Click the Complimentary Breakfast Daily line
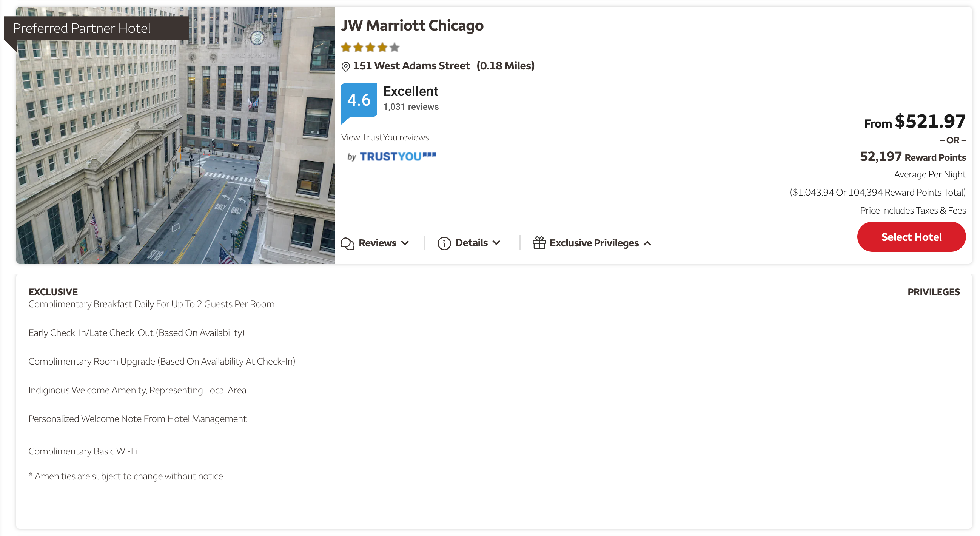This screenshot has height=536, width=980. pos(151,304)
